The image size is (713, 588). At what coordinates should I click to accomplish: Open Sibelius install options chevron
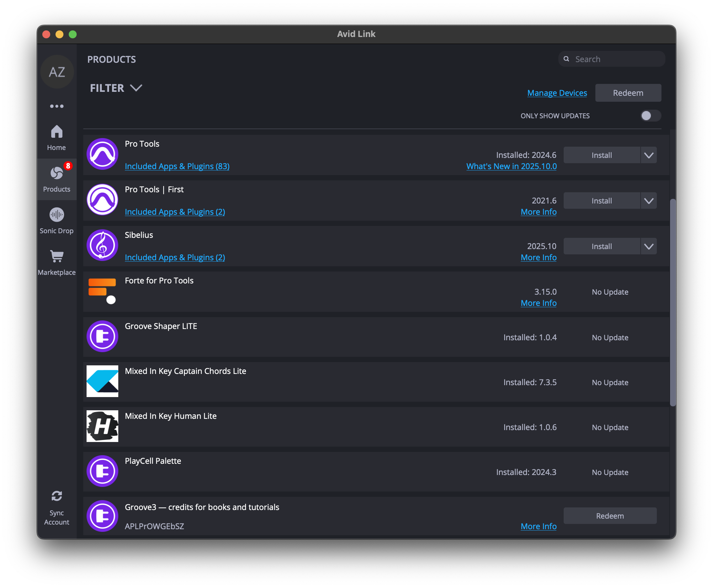[x=649, y=246]
